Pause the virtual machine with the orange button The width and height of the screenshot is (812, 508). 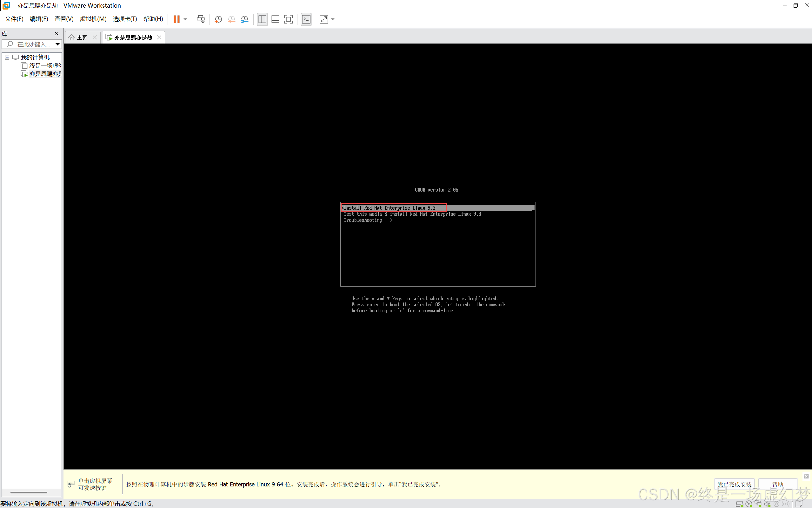click(176, 19)
